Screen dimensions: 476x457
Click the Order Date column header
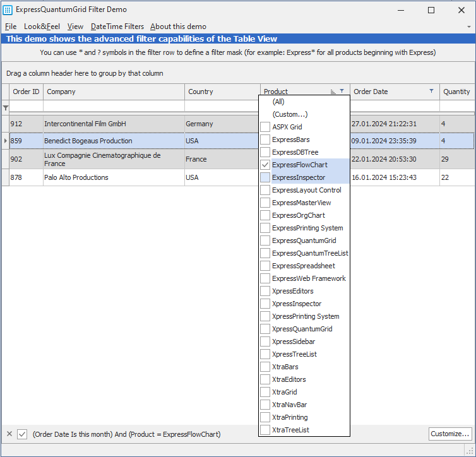(395, 92)
